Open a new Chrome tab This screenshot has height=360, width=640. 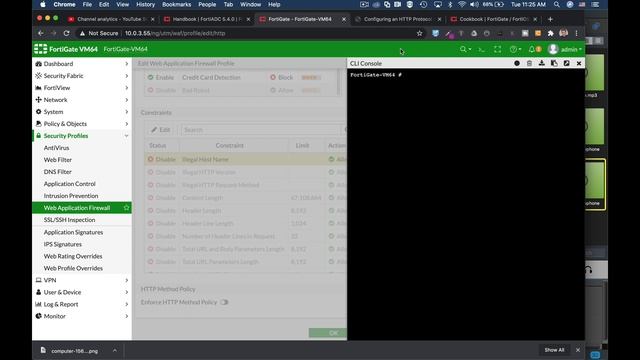pyautogui.click(x=550, y=19)
